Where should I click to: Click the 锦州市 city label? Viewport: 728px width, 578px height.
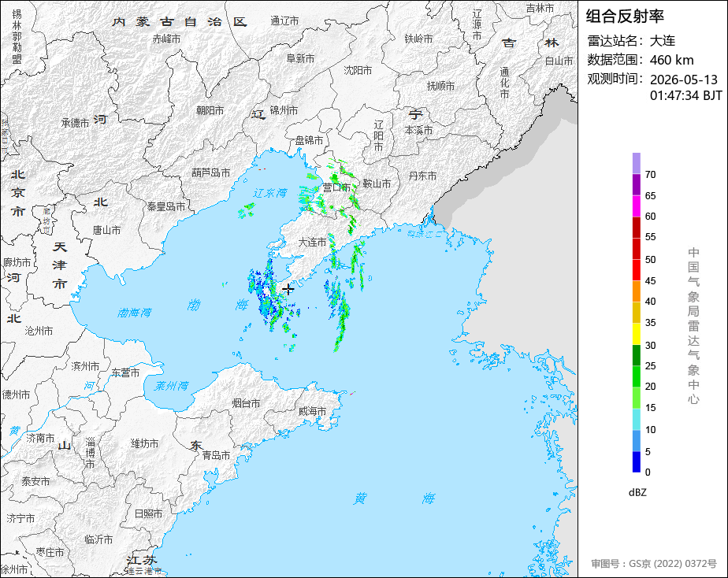284,110
